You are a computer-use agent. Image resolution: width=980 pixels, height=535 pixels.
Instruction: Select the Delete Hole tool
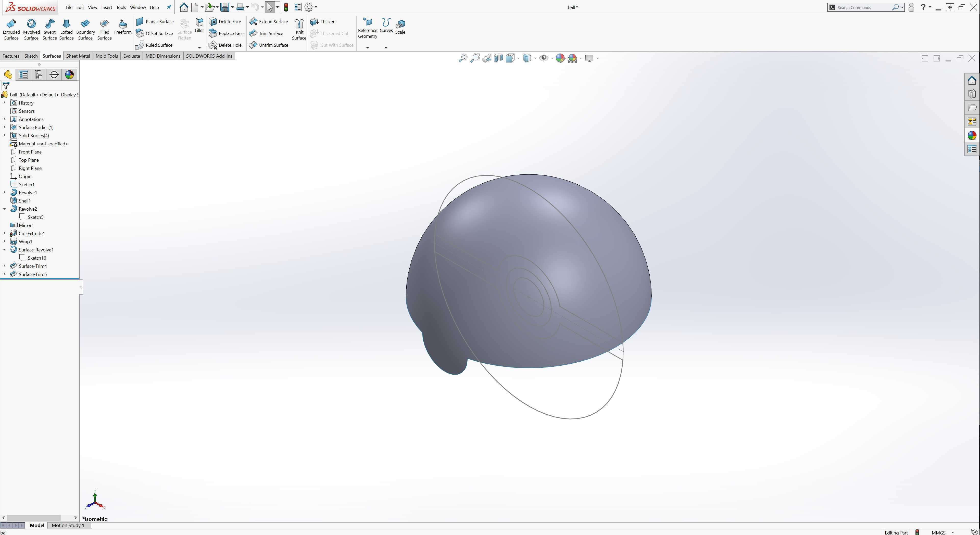225,45
